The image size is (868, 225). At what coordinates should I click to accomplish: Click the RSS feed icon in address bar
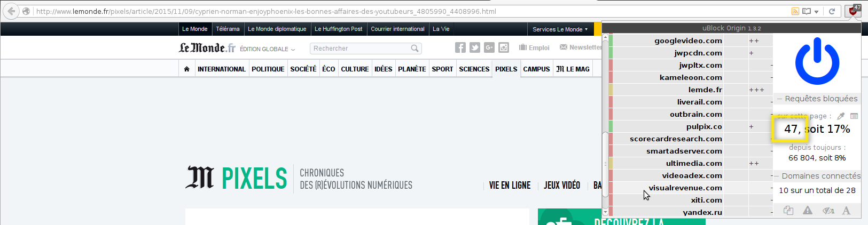(795, 11)
